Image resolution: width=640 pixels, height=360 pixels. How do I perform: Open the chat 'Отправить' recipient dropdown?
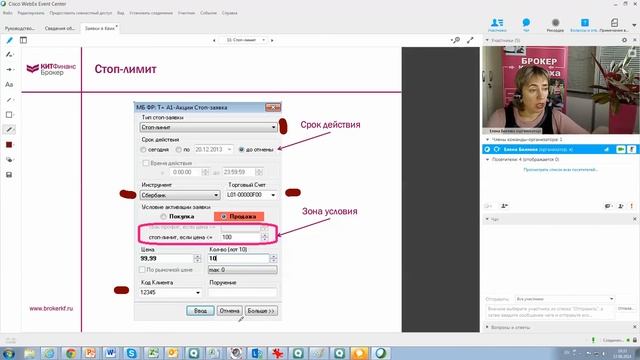[564, 299]
